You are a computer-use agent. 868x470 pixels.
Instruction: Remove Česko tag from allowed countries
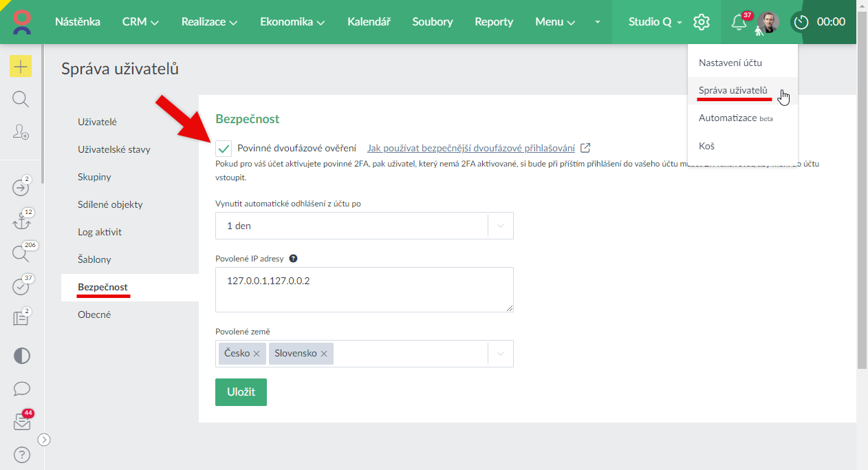pos(257,354)
